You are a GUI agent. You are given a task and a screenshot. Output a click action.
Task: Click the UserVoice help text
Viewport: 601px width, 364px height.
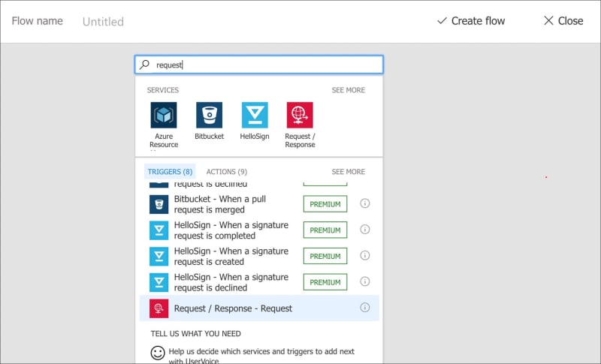tap(261, 356)
